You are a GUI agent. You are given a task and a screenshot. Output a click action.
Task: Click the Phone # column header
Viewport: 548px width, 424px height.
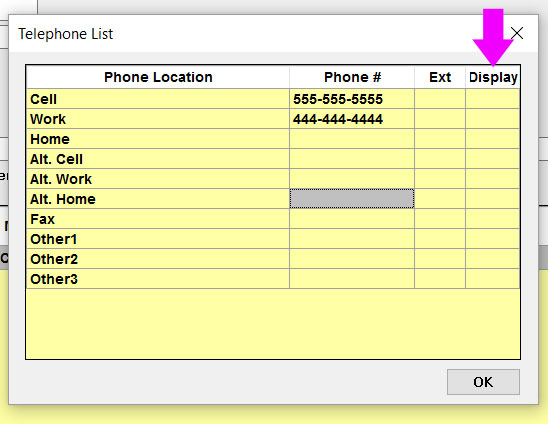pyautogui.click(x=352, y=77)
